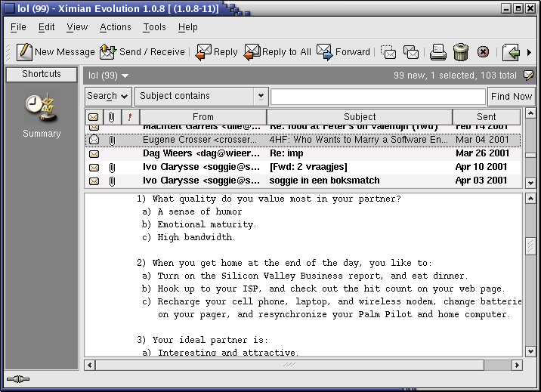Print the message with the printer icon
541x392 pixels.
click(438, 52)
